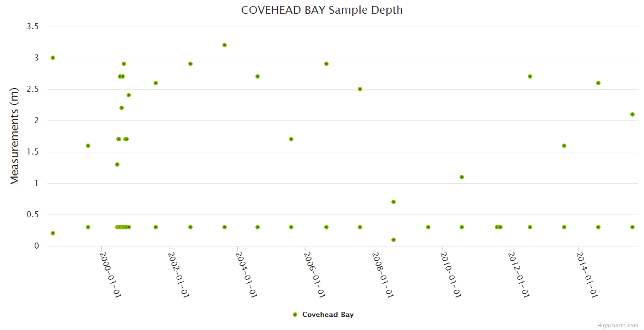Click the 1.7 m point in 2005
Image resolution: width=644 pixels, height=330 pixels.
291,139
